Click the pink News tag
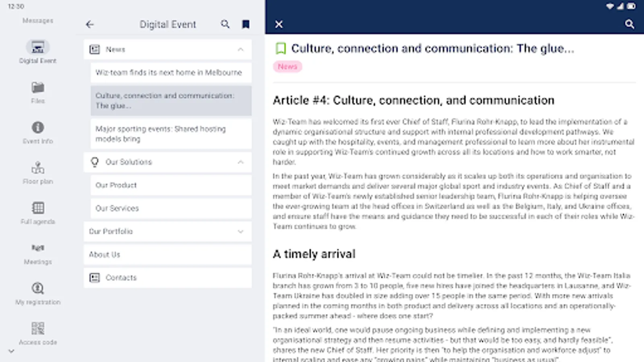The height and width of the screenshot is (362, 644). pos(287,67)
